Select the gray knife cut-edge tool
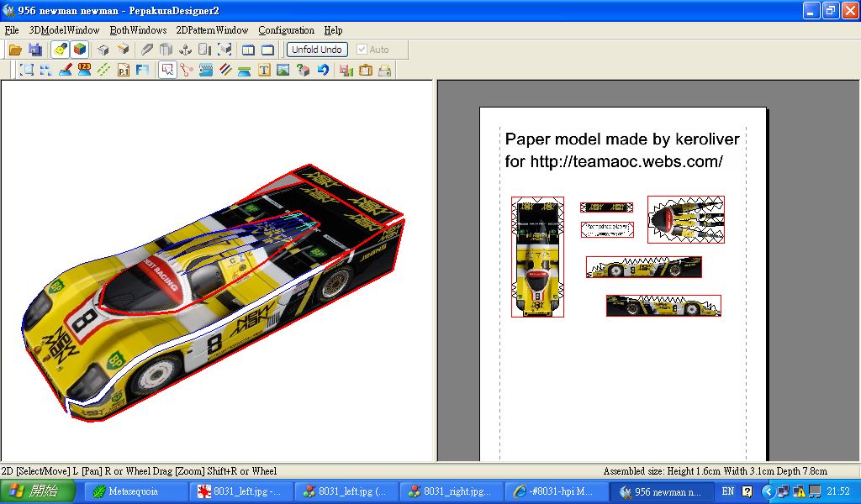 pos(146,50)
